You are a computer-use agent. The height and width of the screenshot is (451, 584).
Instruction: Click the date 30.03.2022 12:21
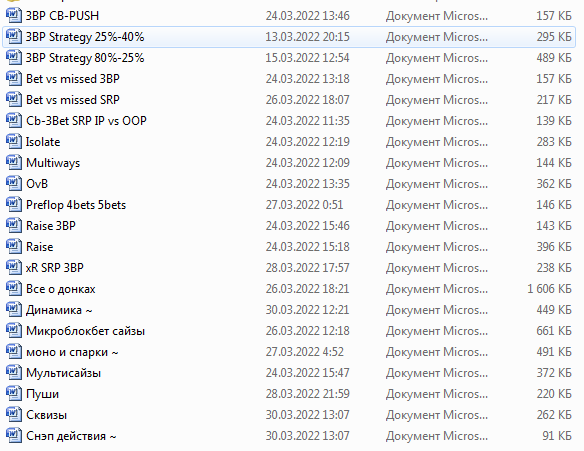[x=308, y=309]
